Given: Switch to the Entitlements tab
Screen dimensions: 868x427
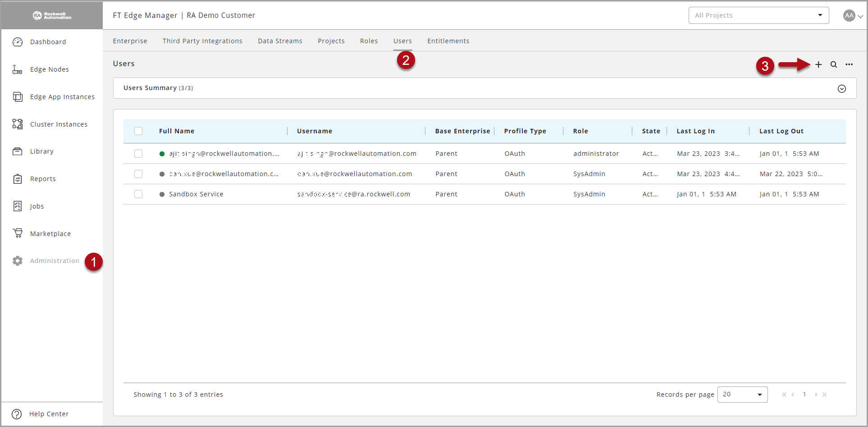Looking at the screenshot, I should 448,41.
